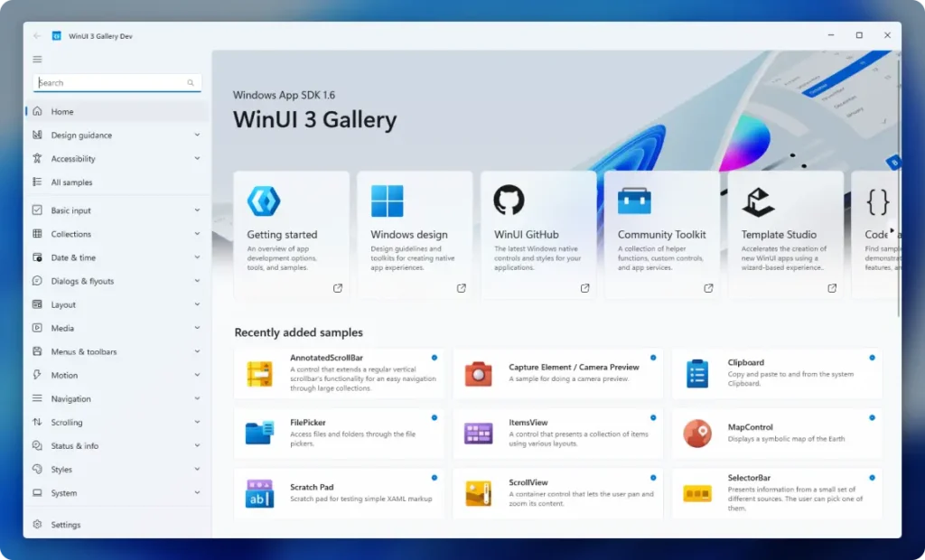Click the Design guidance icon
Viewport: 925px width, 560px height.
37,135
